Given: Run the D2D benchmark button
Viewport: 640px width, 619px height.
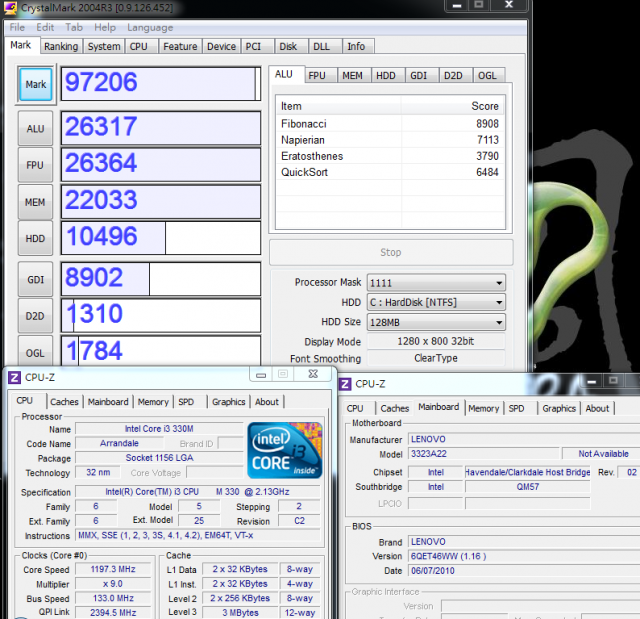Looking at the screenshot, I should (36, 316).
